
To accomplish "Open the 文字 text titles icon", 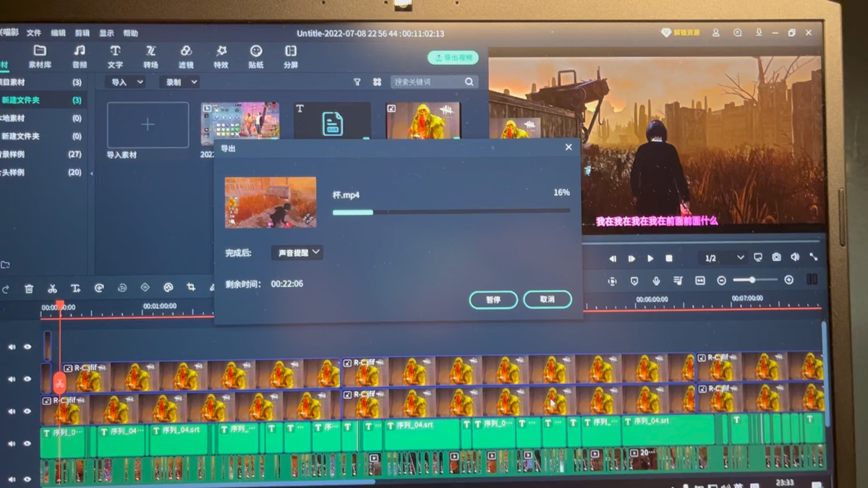I will tap(115, 51).
